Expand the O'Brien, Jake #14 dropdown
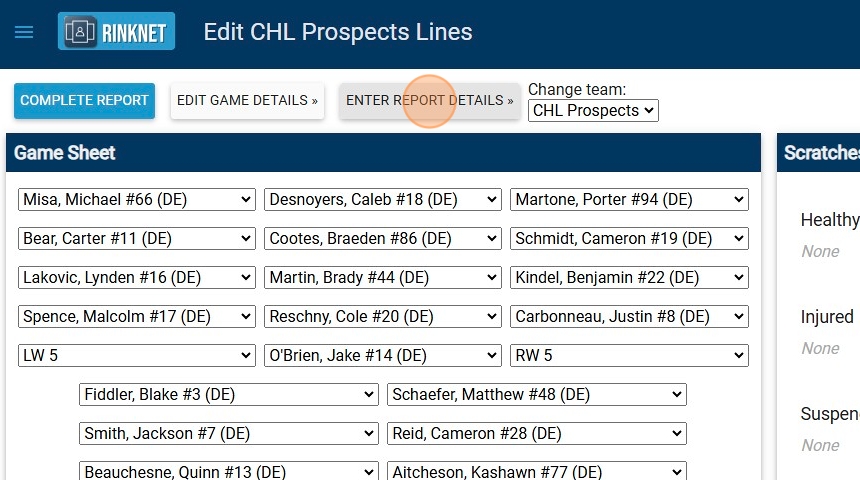Image resolution: width=860 pixels, height=480 pixels. point(382,356)
